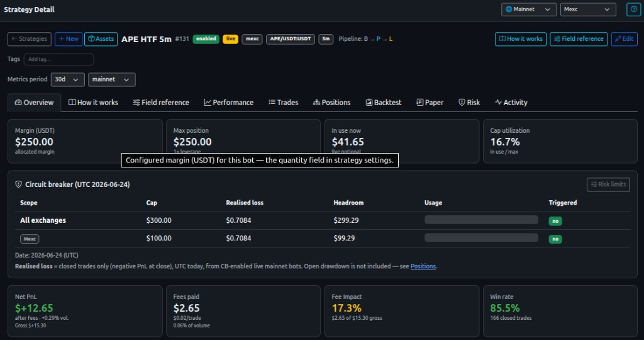The image size is (644, 340).
Task: Click the All exchanges usage bar
Action: click(481, 220)
